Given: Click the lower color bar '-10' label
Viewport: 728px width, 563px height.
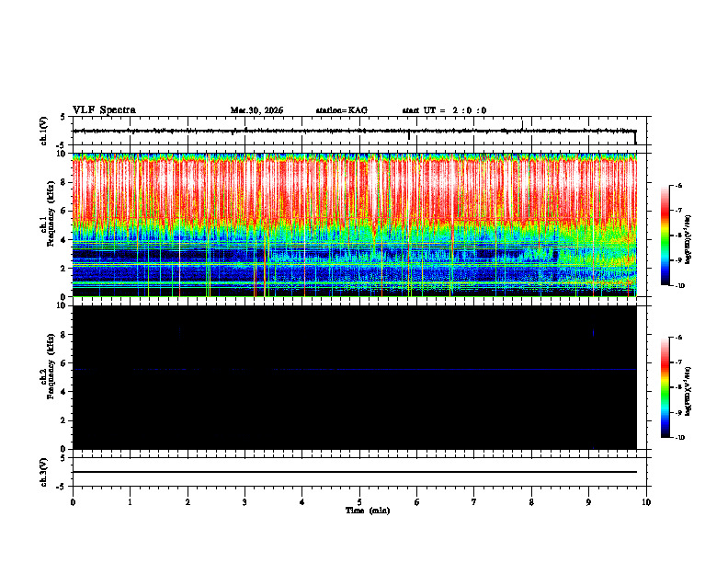Looking at the screenshot, I should (679, 438).
